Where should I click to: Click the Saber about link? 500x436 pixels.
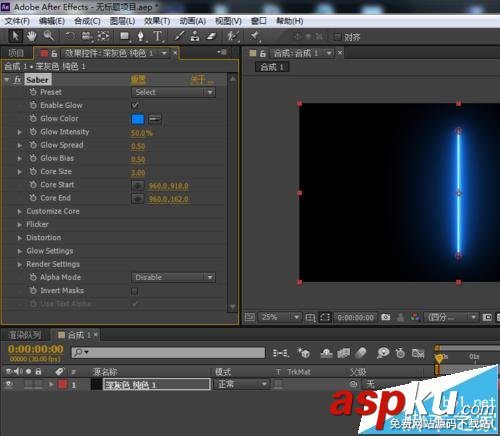(x=201, y=80)
